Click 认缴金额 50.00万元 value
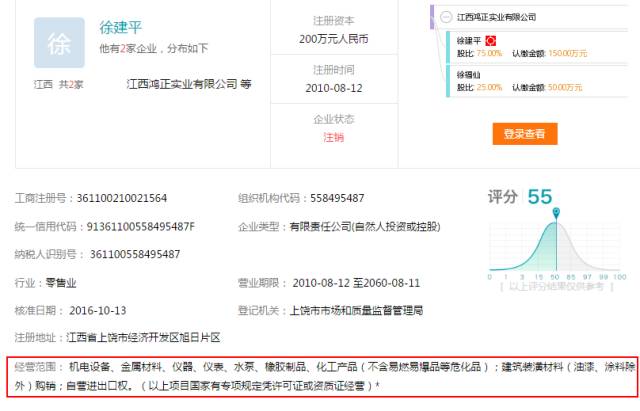The image size is (640, 411). tap(565, 87)
